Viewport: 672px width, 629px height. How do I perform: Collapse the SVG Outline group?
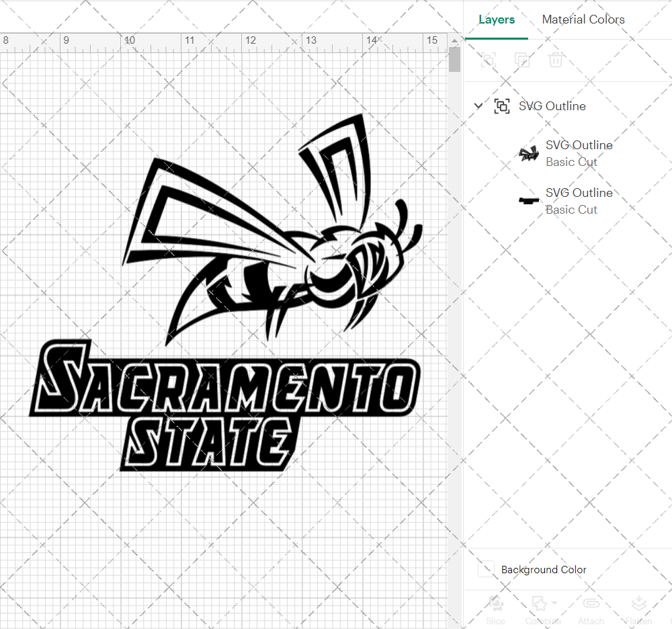click(x=478, y=106)
